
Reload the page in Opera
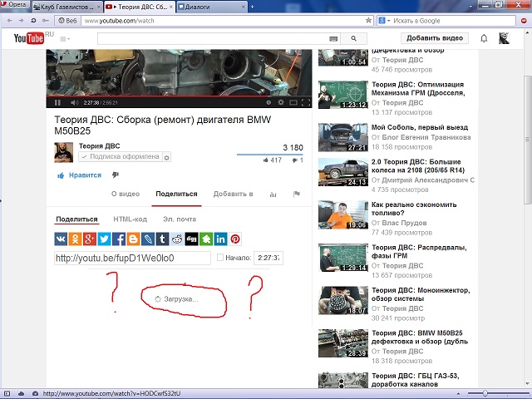point(33,20)
